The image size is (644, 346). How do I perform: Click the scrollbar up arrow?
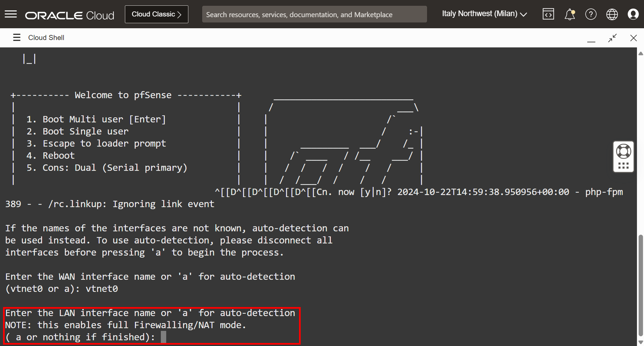(x=641, y=53)
